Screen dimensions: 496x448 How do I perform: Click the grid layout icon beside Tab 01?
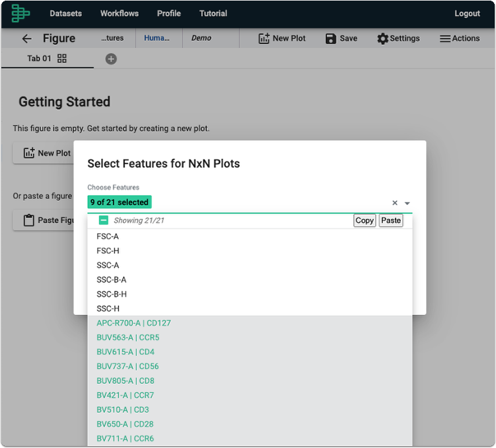[x=62, y=59]
